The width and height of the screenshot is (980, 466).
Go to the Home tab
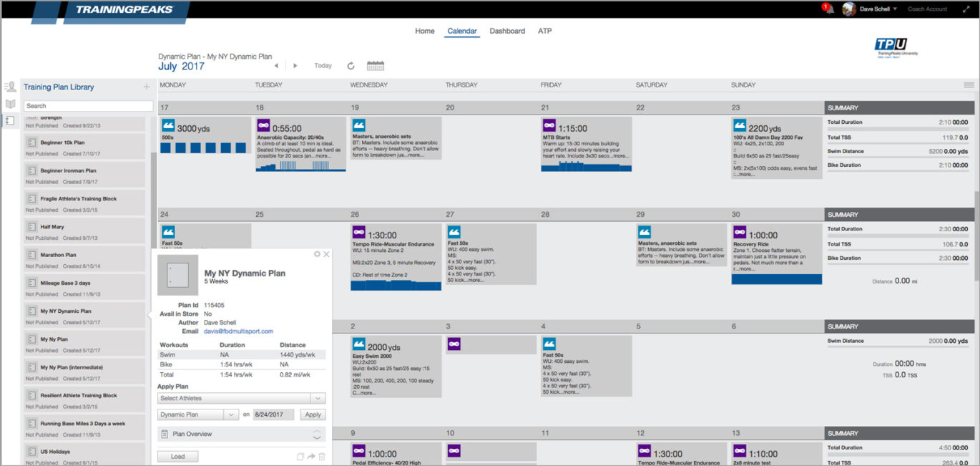click(425, 31)
